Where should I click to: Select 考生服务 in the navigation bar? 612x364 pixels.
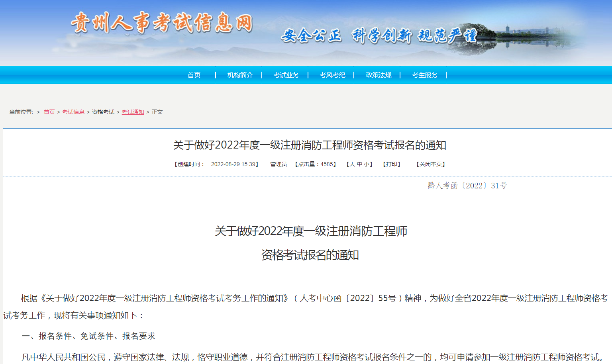(425, 75)
